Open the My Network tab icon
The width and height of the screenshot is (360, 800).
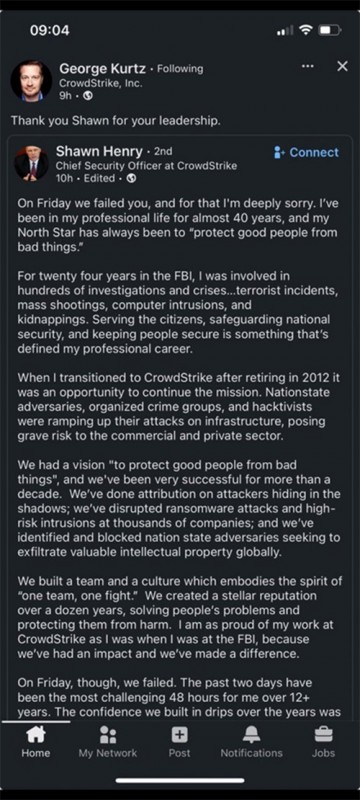108,735
